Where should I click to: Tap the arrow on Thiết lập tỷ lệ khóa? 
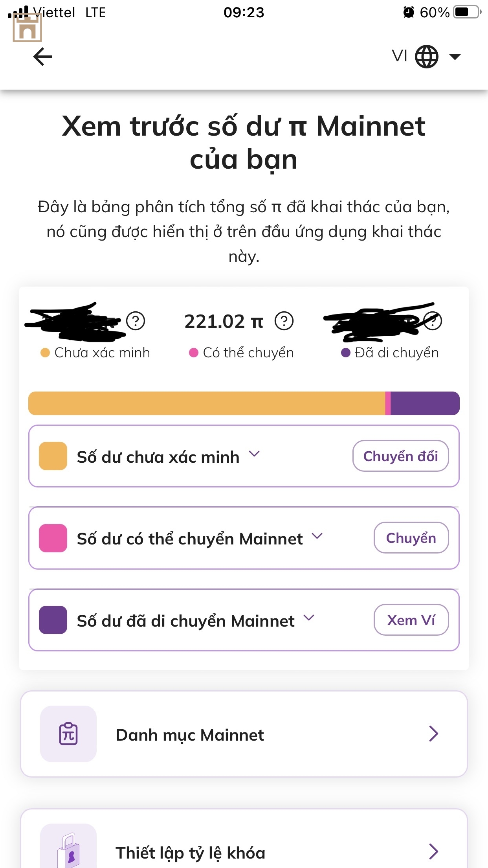433,851
